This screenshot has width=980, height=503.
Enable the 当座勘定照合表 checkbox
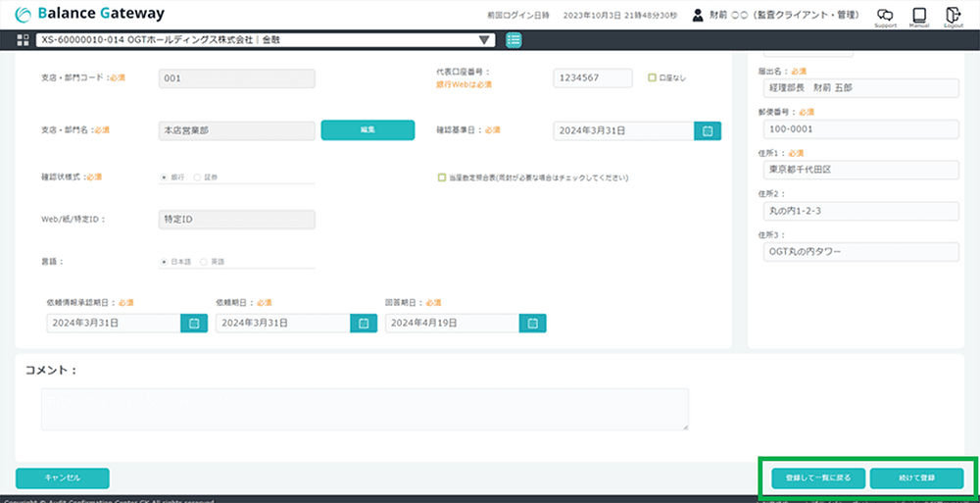[442, 178]
